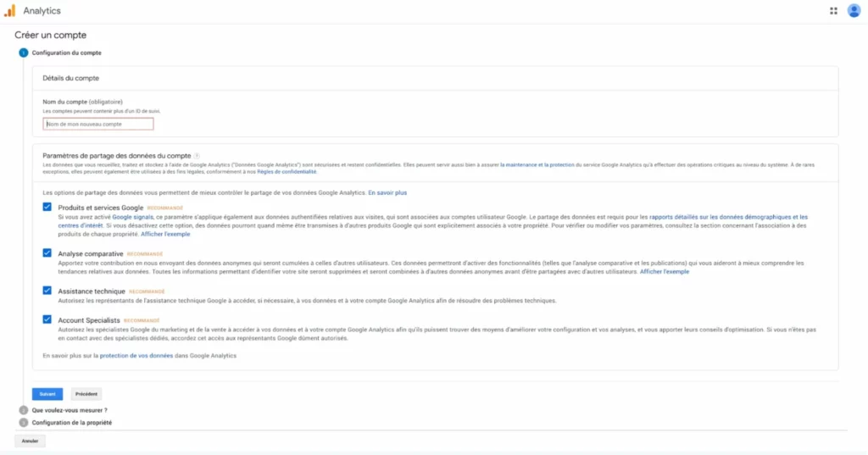The width and height of the screenshot is (868, 455).
Task: Focus the 'Nom de mon nouveau compte' field
Action: [98, 124]
